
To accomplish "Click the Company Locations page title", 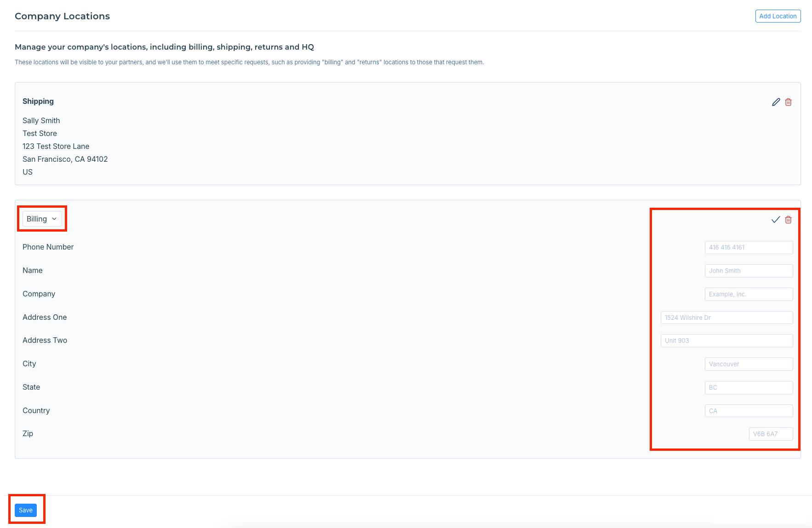I will pos(62,16).
